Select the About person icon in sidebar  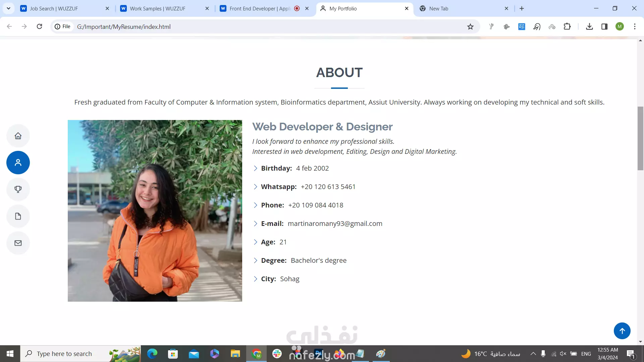pos(18,163)
